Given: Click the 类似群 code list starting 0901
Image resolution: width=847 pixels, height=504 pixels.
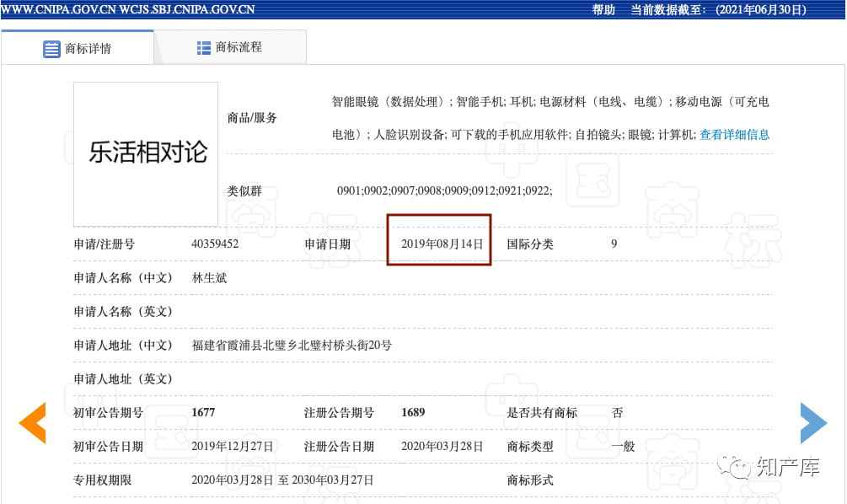Looking at the screenshot, I should tap(444, 191).
